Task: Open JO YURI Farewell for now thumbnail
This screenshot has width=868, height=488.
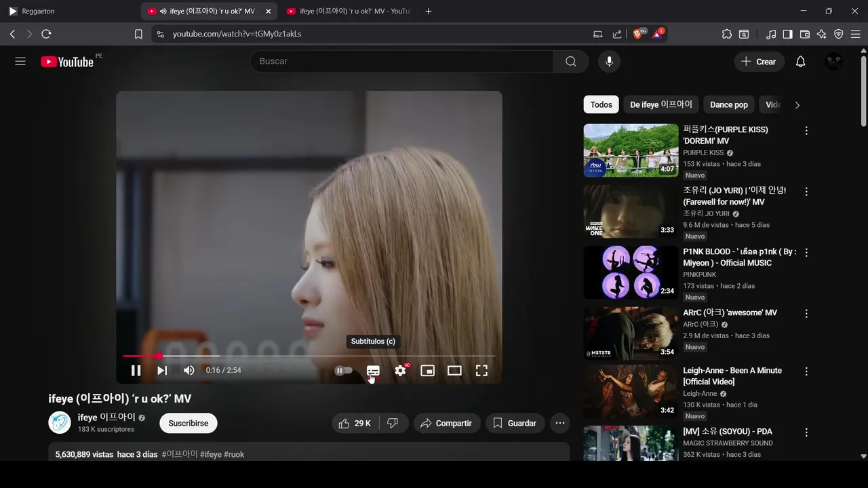Action: [x=631, y=211]
